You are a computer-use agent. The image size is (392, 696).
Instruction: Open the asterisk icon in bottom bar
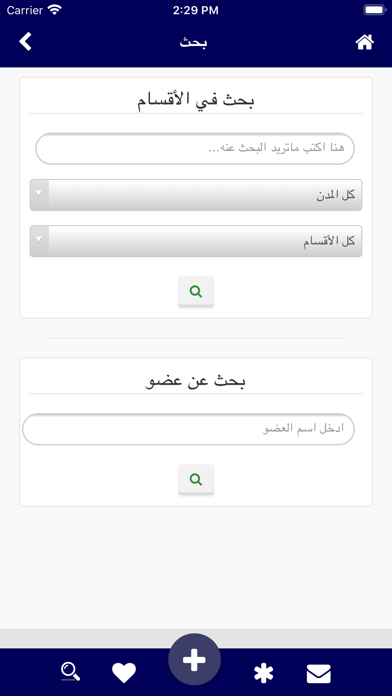tap(264, 673)
